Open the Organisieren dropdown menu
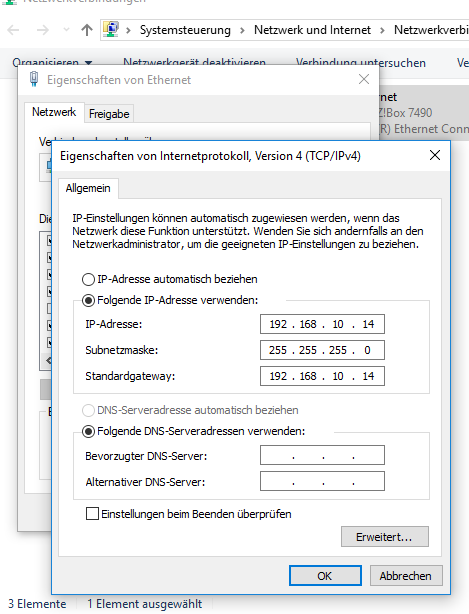This screenshot has height=614, width=469. (x=52, y=62)
